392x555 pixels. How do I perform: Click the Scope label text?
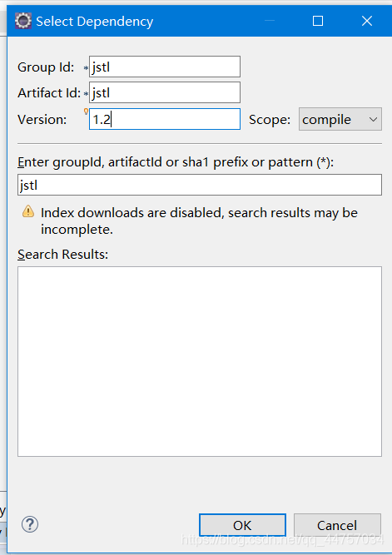(x=270, y=120)
